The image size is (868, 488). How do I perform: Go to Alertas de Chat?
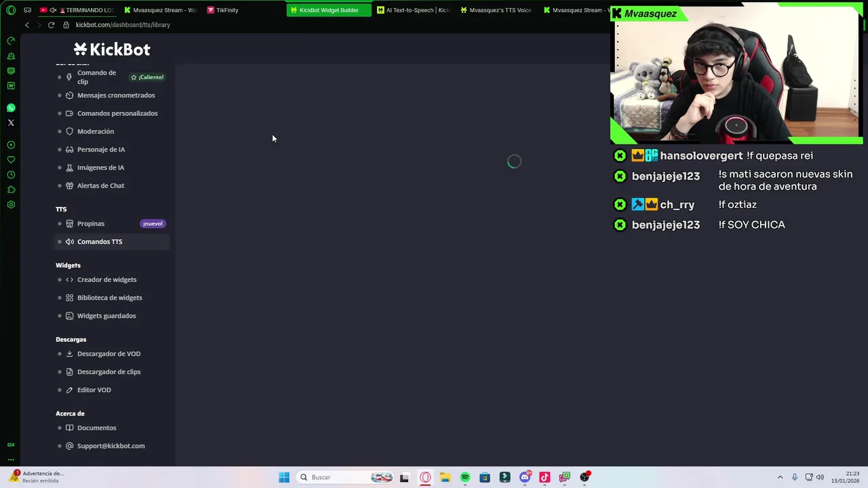(100, 186)
